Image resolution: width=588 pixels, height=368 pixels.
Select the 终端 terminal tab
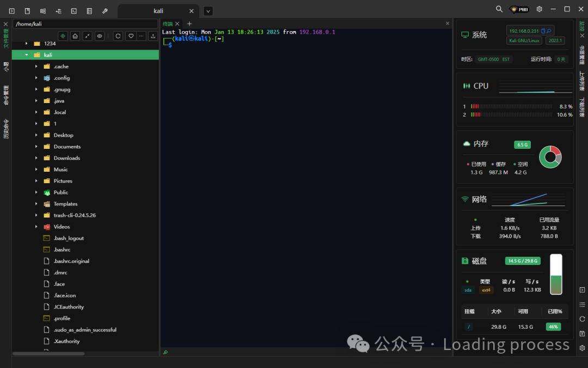(168, 23)
